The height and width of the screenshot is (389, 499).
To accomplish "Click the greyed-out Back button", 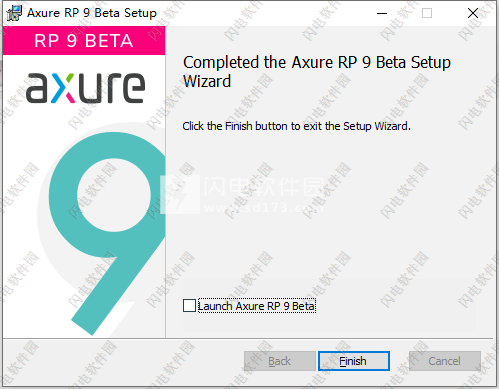I will click(x=280, y=361).
